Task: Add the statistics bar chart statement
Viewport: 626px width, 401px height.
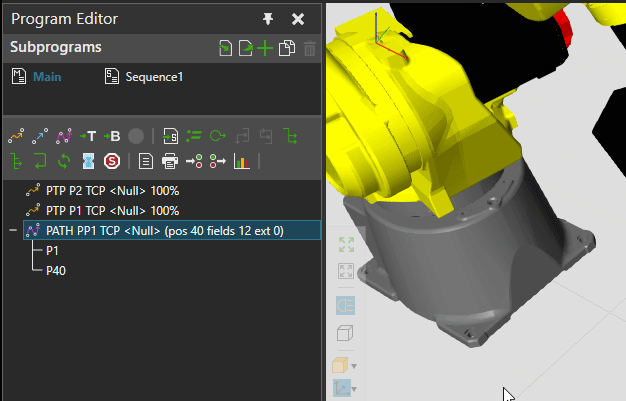Action: click(x=242, y=161)
